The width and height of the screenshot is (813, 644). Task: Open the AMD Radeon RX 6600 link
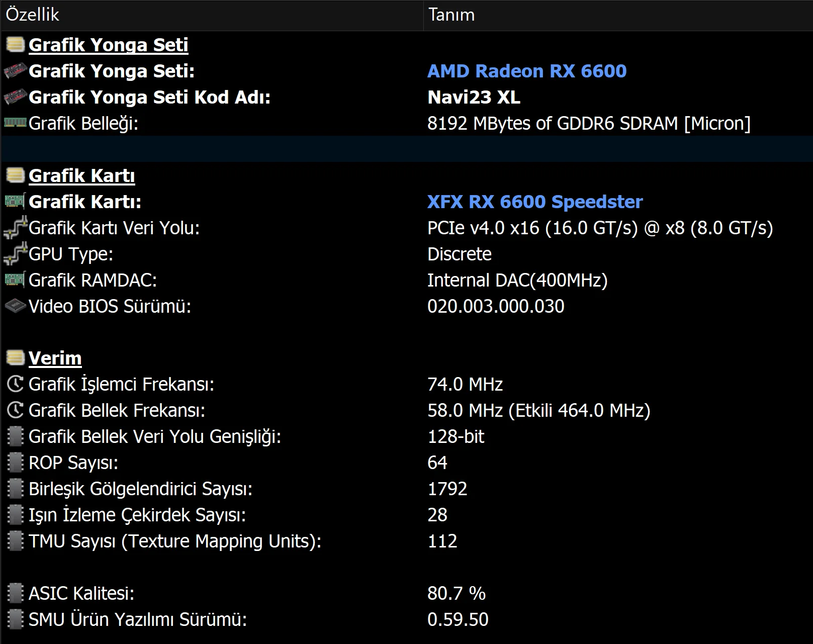coord(527,71)
